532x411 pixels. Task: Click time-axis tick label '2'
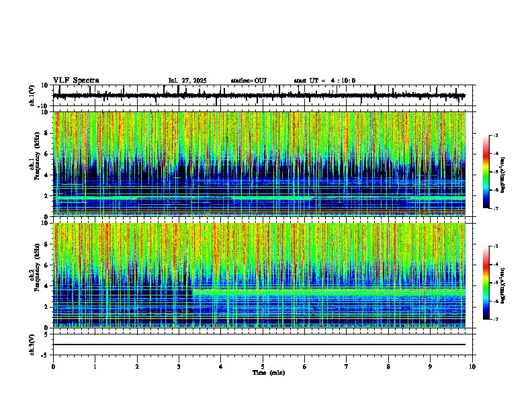click(137, 367)
